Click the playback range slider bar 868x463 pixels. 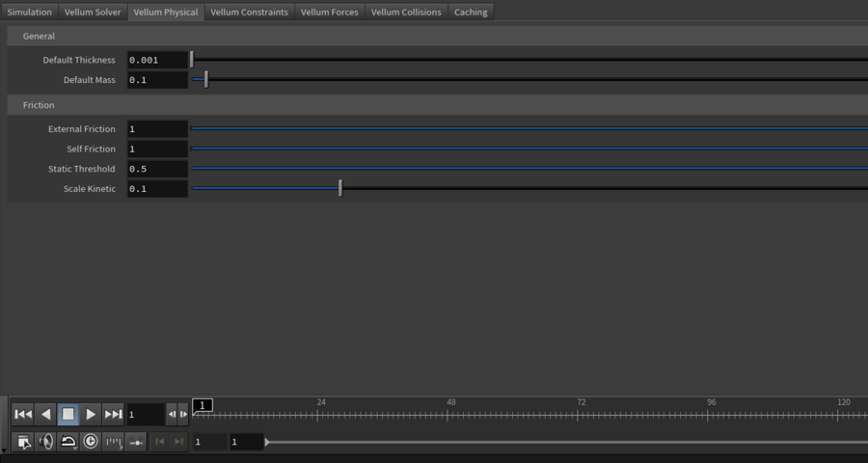[x=566, y=442]
